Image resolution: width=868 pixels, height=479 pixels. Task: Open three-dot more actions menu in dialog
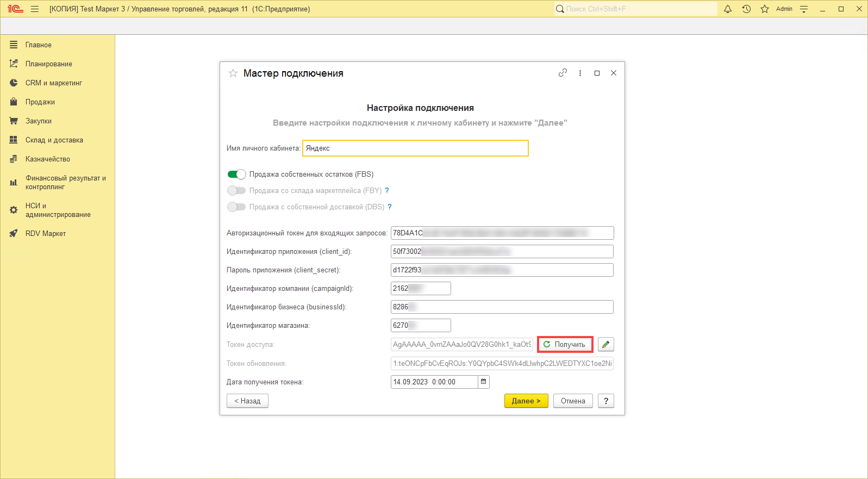580,73
